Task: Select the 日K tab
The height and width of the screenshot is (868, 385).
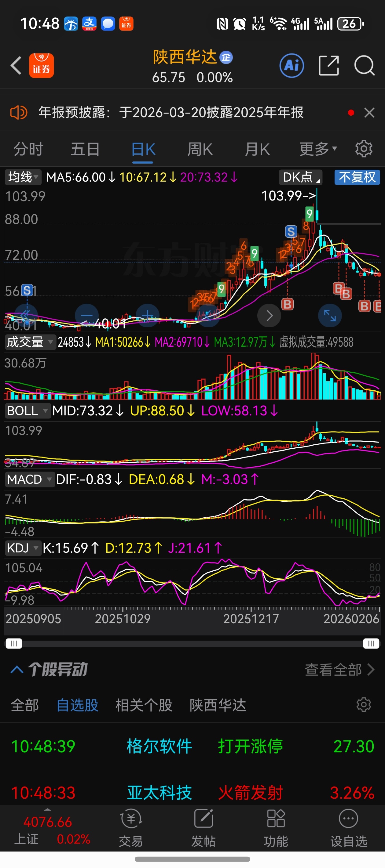Action: 143,149
